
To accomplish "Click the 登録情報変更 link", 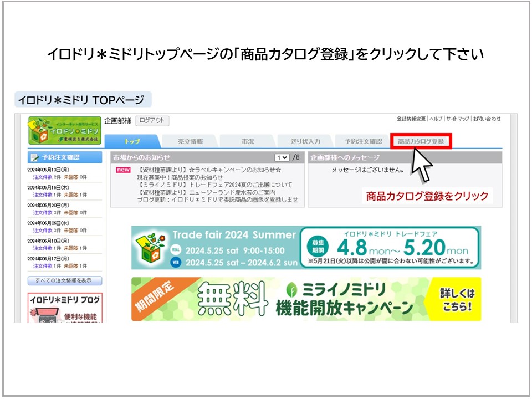I will pos(411,119).
